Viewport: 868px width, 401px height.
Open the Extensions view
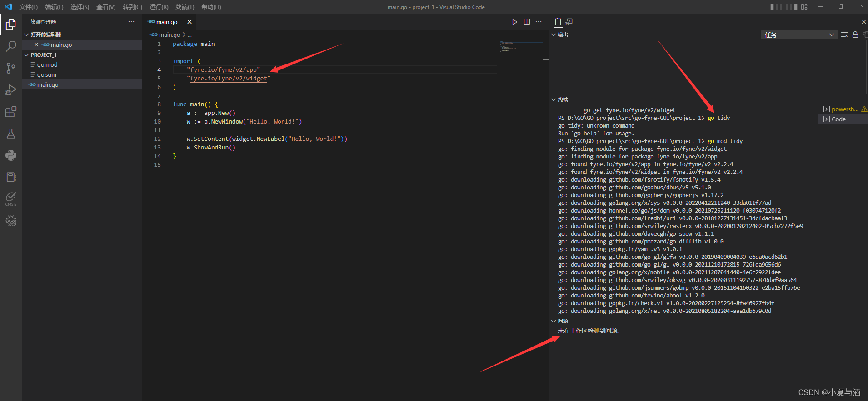[x=11, y=112]
